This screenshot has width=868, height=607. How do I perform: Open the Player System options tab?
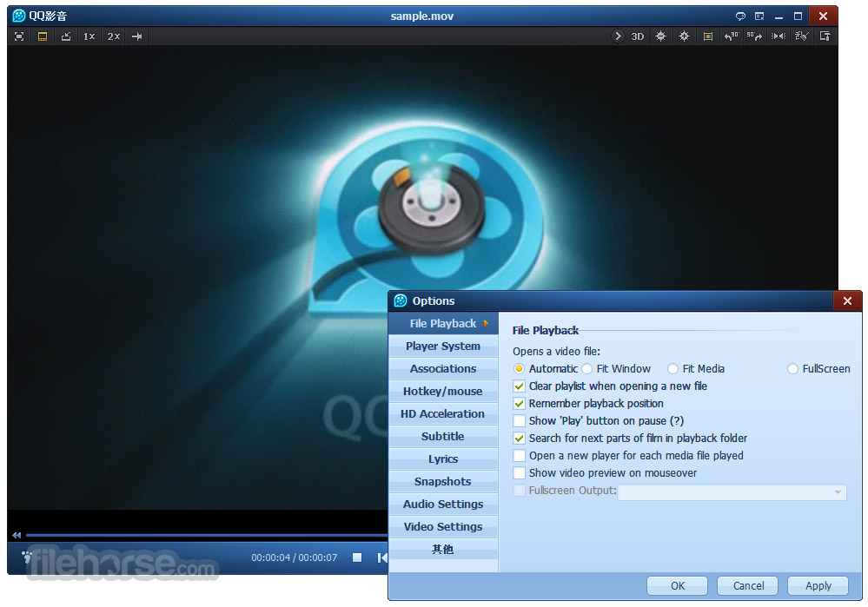[x=443, y=346]
